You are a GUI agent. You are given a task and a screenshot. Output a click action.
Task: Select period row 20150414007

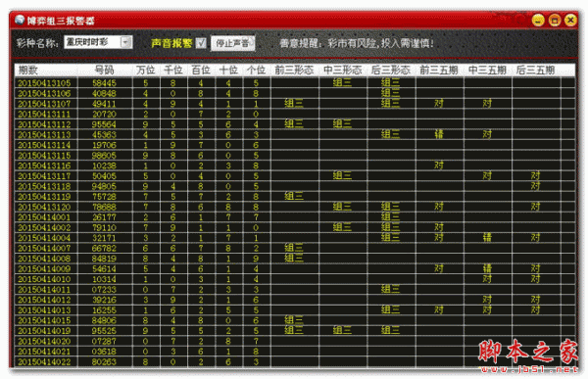[294, 248]
